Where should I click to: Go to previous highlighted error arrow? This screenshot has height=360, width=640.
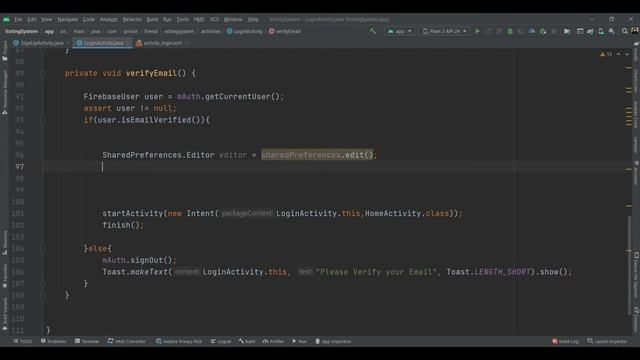click(618, 54)
